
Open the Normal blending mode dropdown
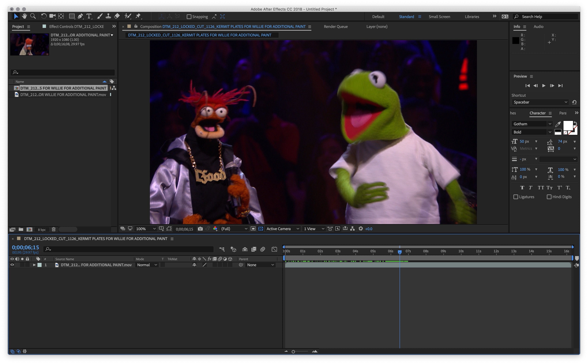[147, 265]
